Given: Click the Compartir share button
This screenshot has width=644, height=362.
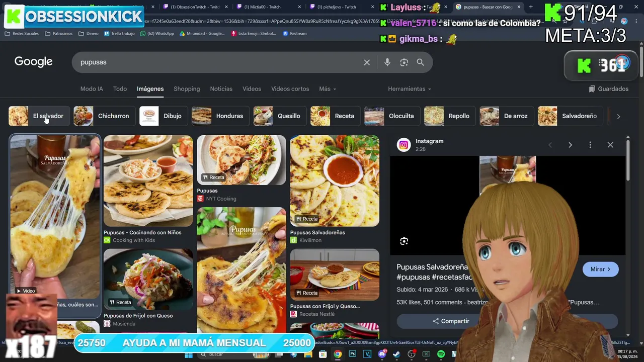Looking at the screenshot, I should click(451, 321).
